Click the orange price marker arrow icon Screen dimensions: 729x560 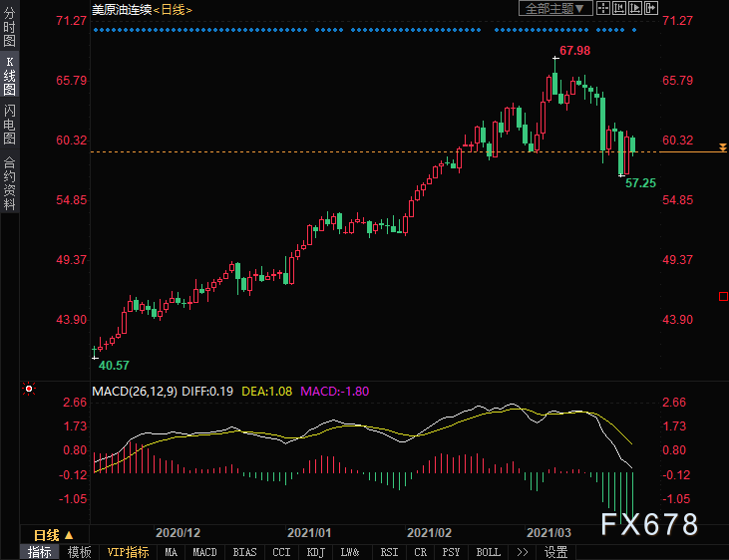tap(722, 147)
